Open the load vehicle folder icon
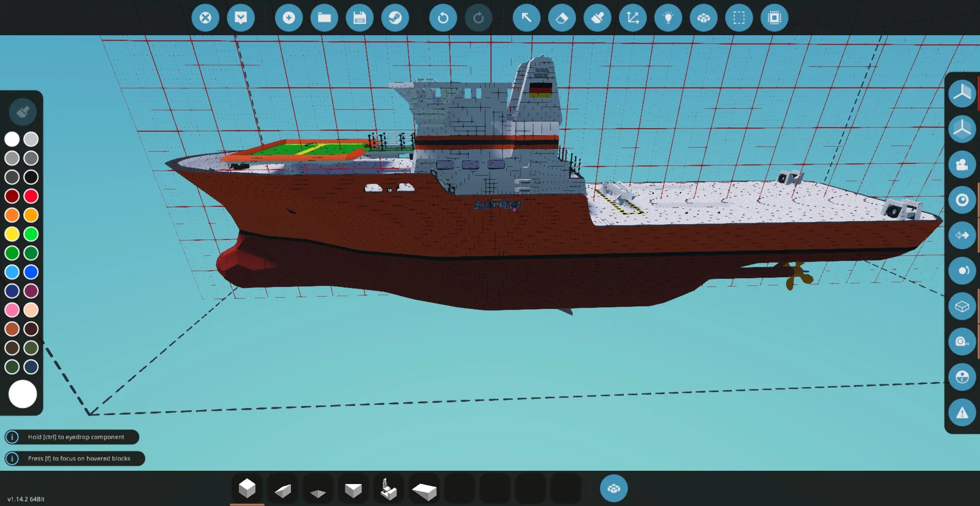The height and width of the screenshot is (506, 980). click(324, 18)
